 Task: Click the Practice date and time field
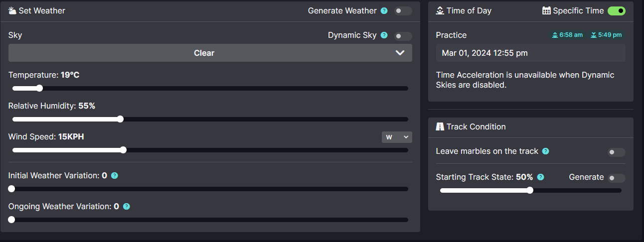pyautogui.click(x=530, y=53)
